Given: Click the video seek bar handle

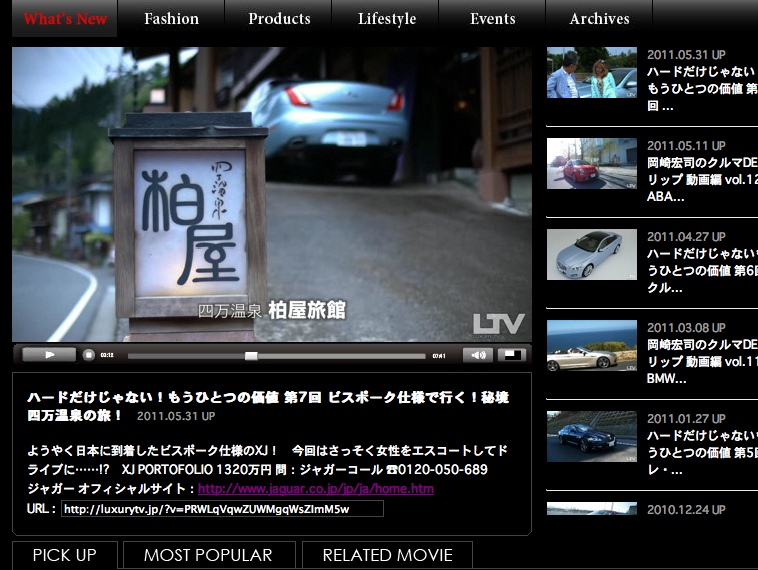Looking at the screenshot, I should pos(251,356).
